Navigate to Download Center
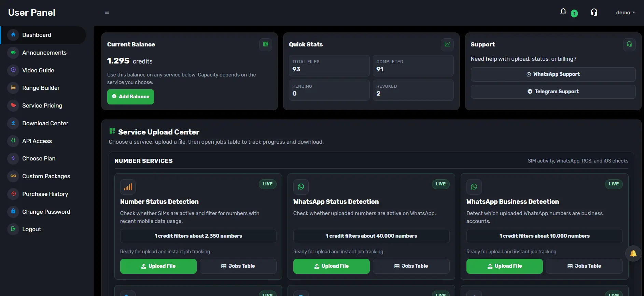 43,123
